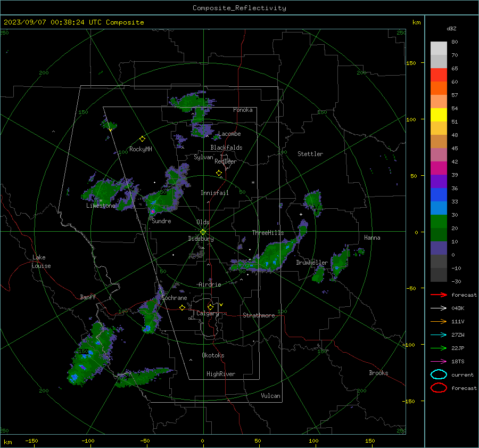
Task: Click the Composite_Reflectivity title
Action: click(239, 8)
